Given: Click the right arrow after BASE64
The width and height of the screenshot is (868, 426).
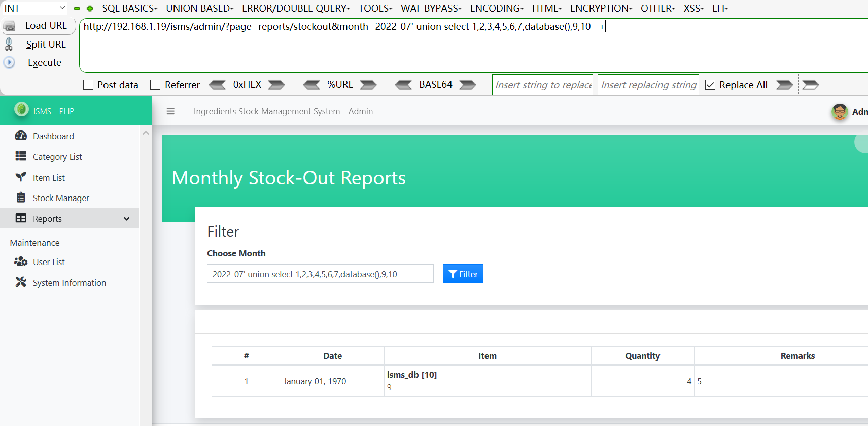Looking at the screenshot, I should (x=468, y=85).
